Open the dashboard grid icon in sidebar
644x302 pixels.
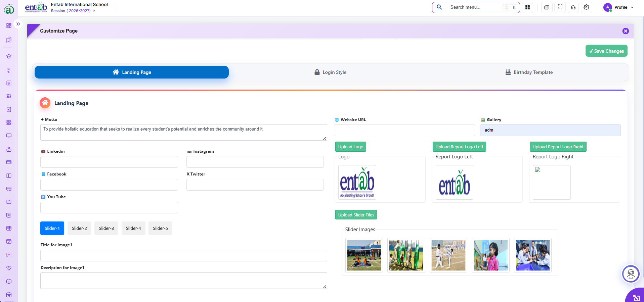tap(9, 26)
